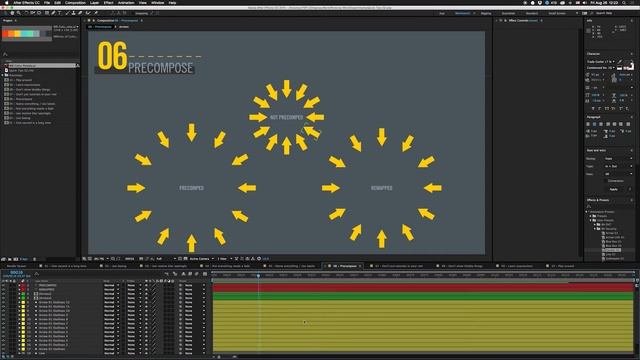
Task: Hide the Arrow 01 Outlines 12 layer
Action: (4, 302)
